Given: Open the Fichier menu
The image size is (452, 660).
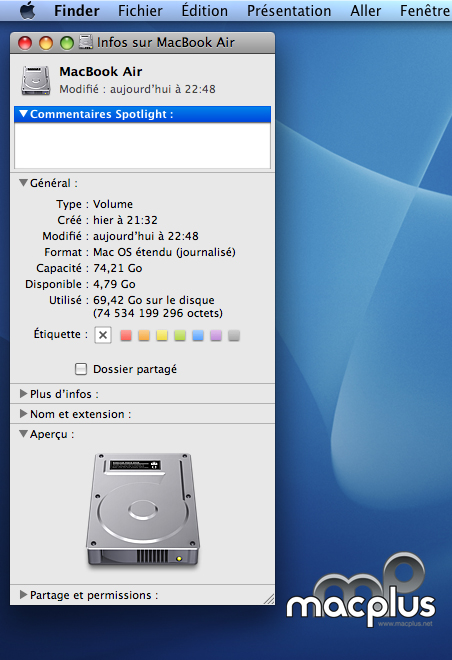Looking at the screenshot, I should [x=140, y=11].
